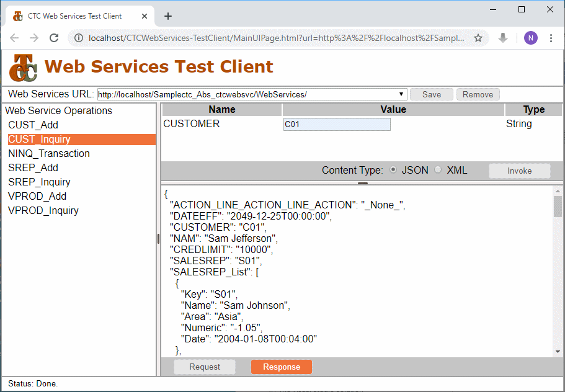Click the "CREDLIMIT": "10000" line
Screen dimensions: 565x392
click(x=221, y=250)
